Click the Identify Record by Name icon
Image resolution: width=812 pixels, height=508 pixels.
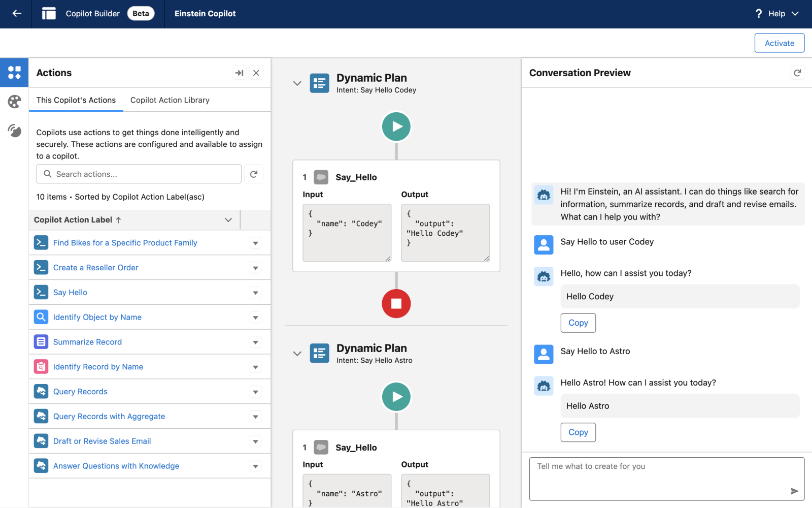coord(41,367)
